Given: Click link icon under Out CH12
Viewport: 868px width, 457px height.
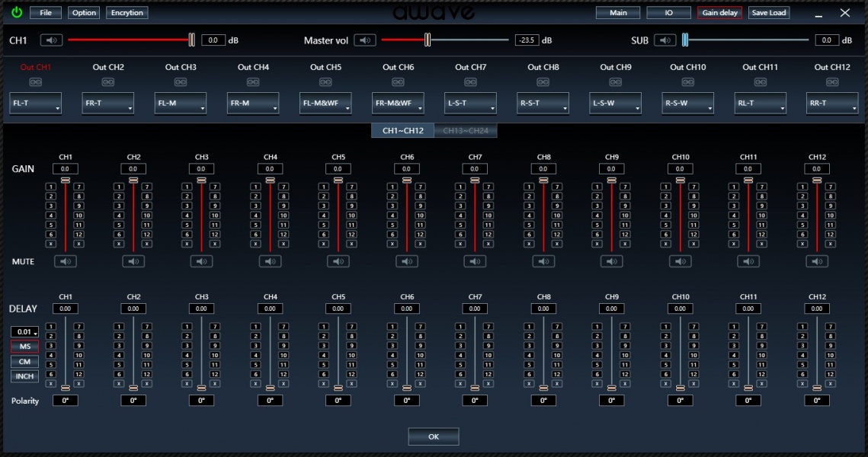Looking at the screenshot, I should click(832, 82).
